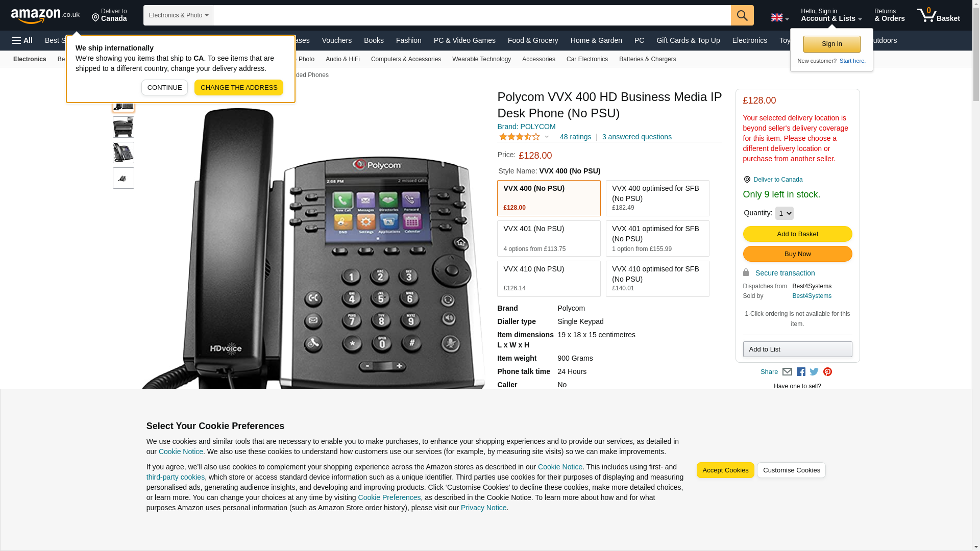Share product via email icon

click(x=787, y=372)
